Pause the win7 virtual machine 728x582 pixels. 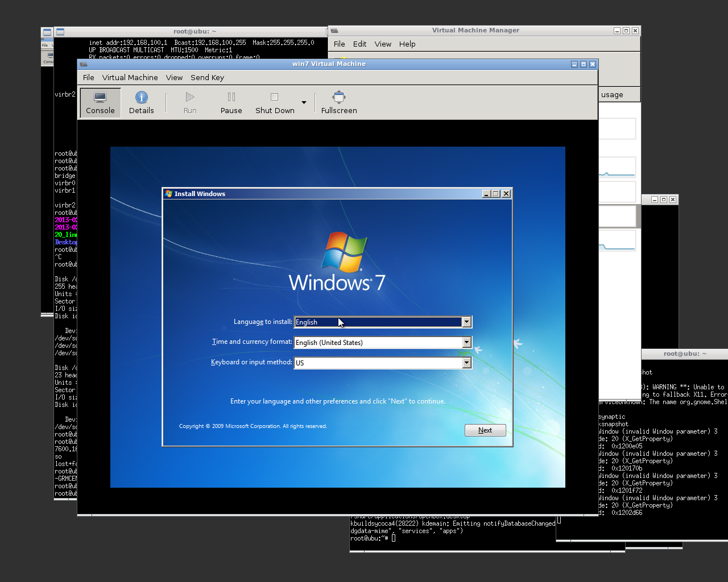231,103
